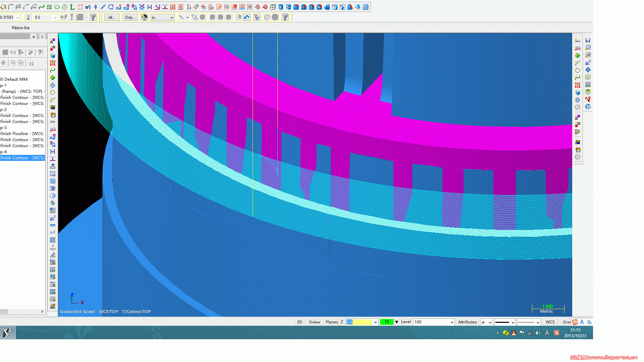Viewport: 644px width, 362px height.
Task: Click the save icon in right toolbar
Action: point(588,40)
